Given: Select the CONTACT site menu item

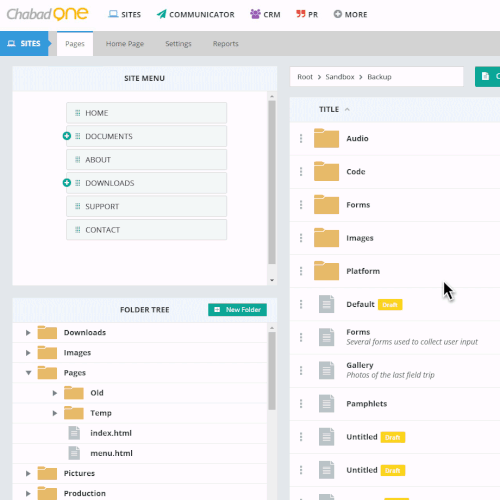Looking at the screenshot, I should tap(146, 230).
